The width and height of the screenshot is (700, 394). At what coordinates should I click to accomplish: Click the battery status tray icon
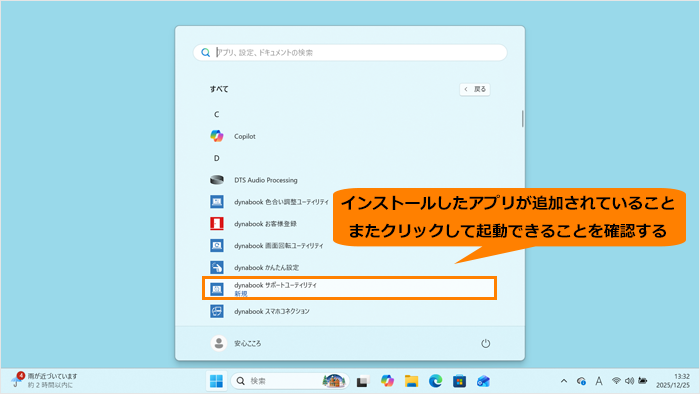643,381
